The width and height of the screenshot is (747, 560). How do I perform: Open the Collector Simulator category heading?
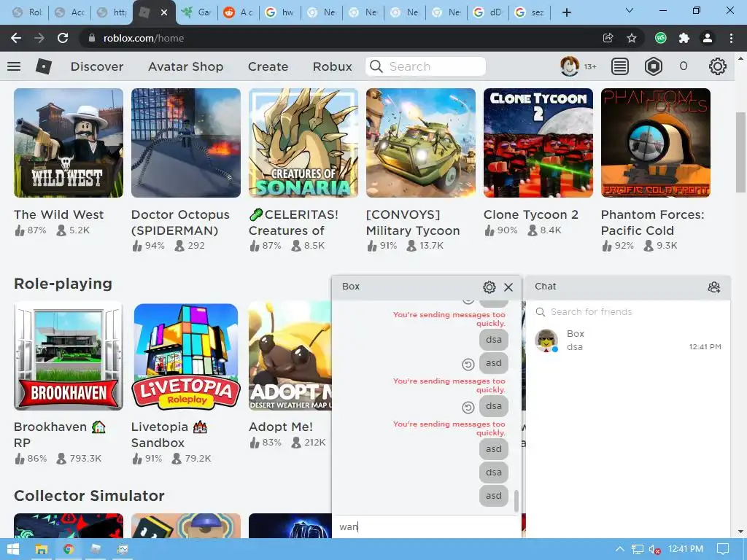pos(89,496)
